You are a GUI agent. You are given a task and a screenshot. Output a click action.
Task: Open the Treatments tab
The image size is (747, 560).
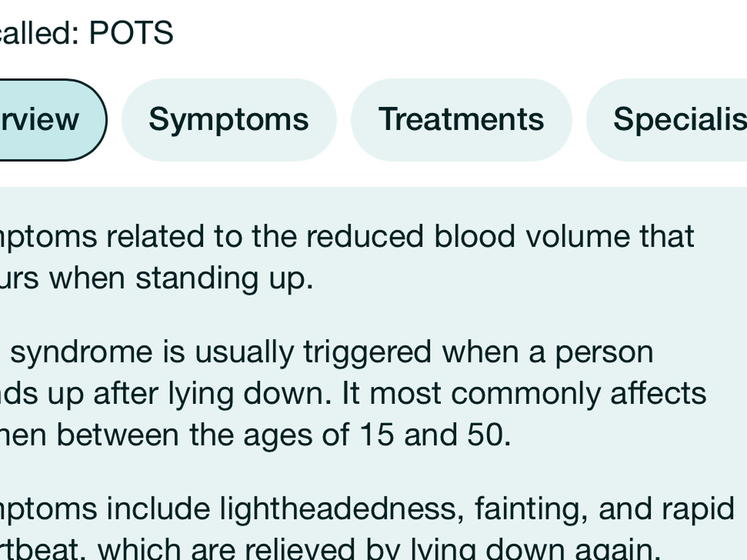tap(461, 119)
